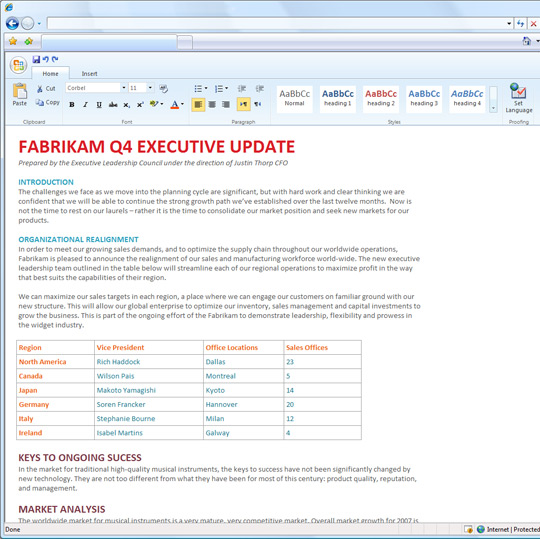Apply the heading 2 style

(381, 99)
